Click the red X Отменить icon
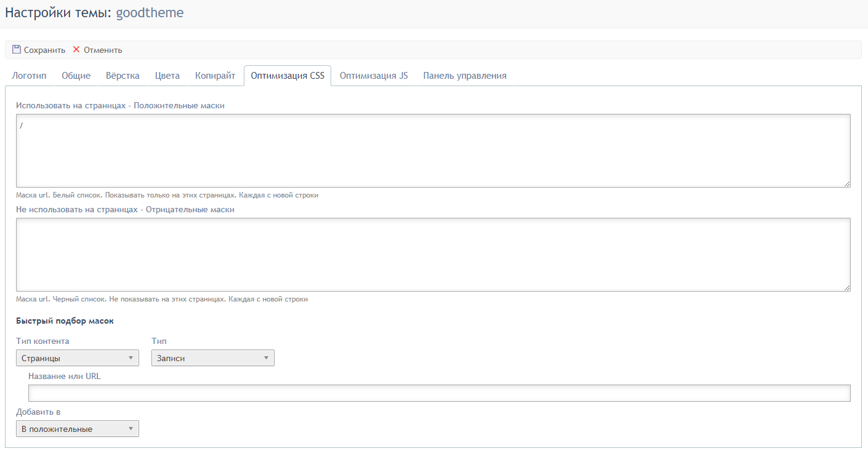The width and height of the screenshot is (868, 451). click(x=76, y=49)
